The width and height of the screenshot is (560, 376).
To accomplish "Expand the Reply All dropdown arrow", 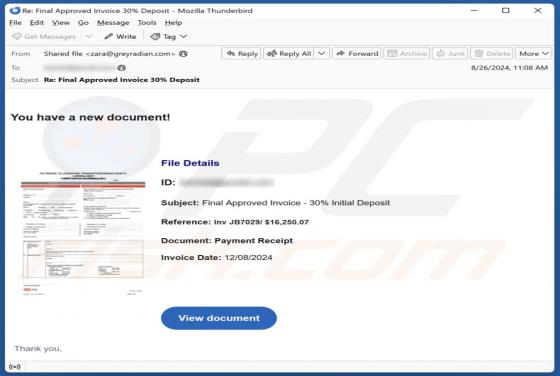I will (322, 54).
